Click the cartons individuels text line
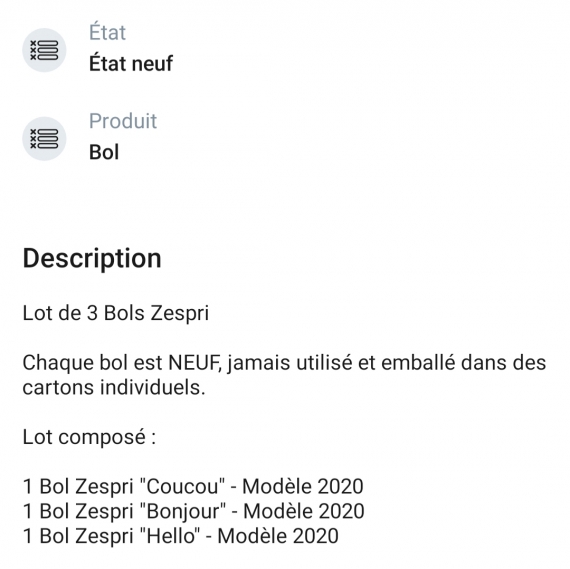 [114, 388]
